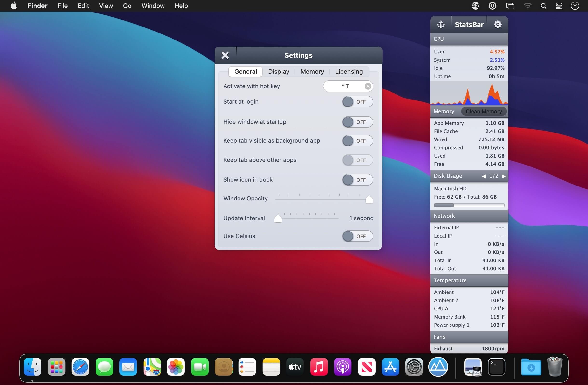The image size is (588, 385).
Task: Enable the Start at login switch
Action: (x=357, y=102)
